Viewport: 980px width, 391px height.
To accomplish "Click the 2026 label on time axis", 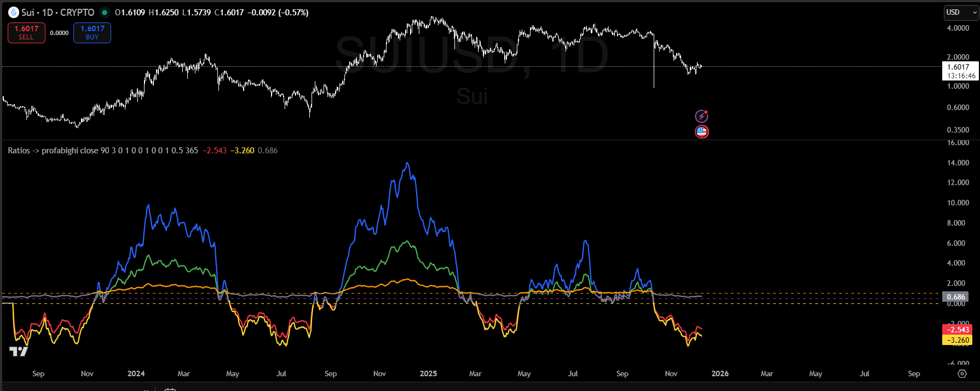I will pos(720,373).
